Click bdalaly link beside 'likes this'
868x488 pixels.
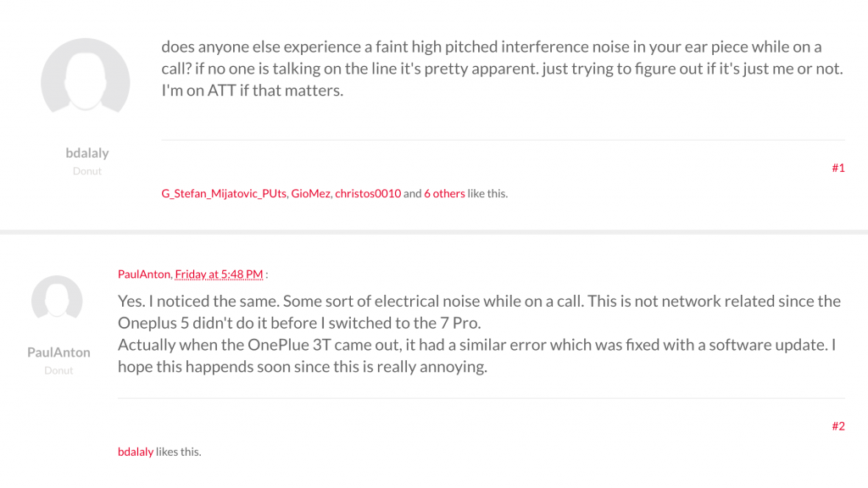pyautogui.click(x=136, y=452)
